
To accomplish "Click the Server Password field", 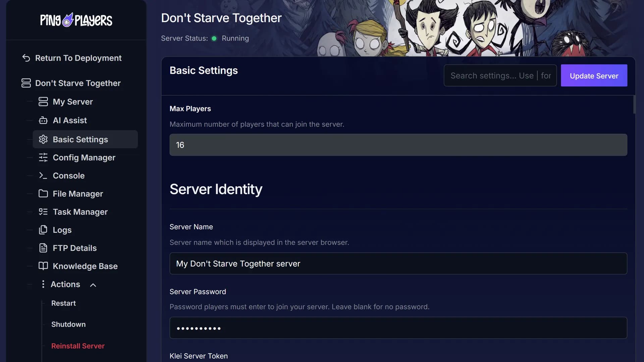I will point(398,328).
